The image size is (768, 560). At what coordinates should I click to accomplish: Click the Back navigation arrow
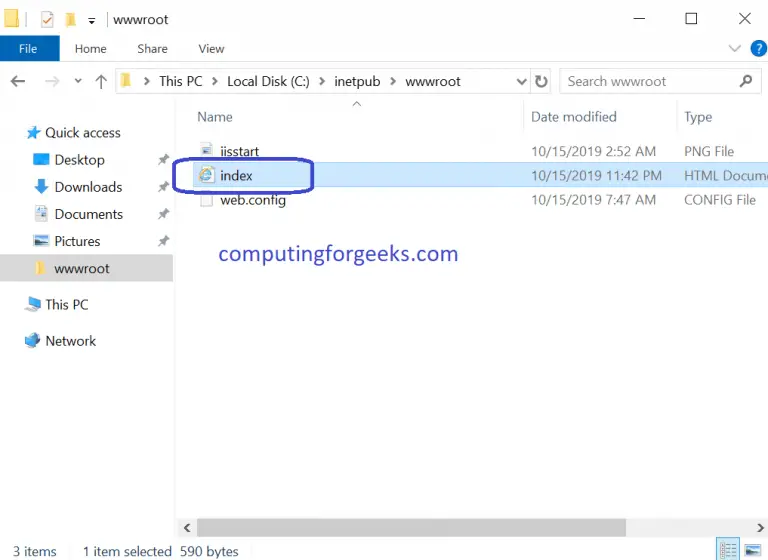coord(18,81)
